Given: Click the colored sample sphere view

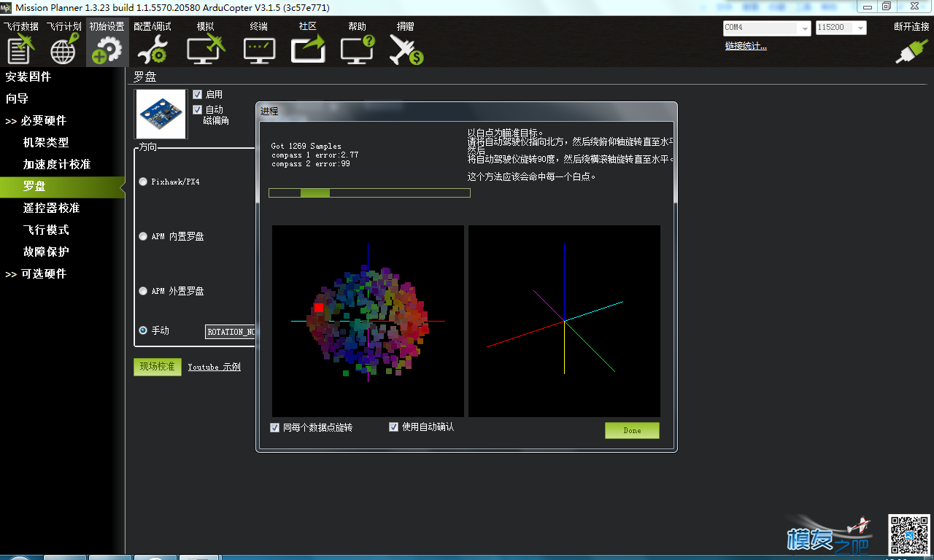Looking at the screenshot, I should [x=368, y=321].
